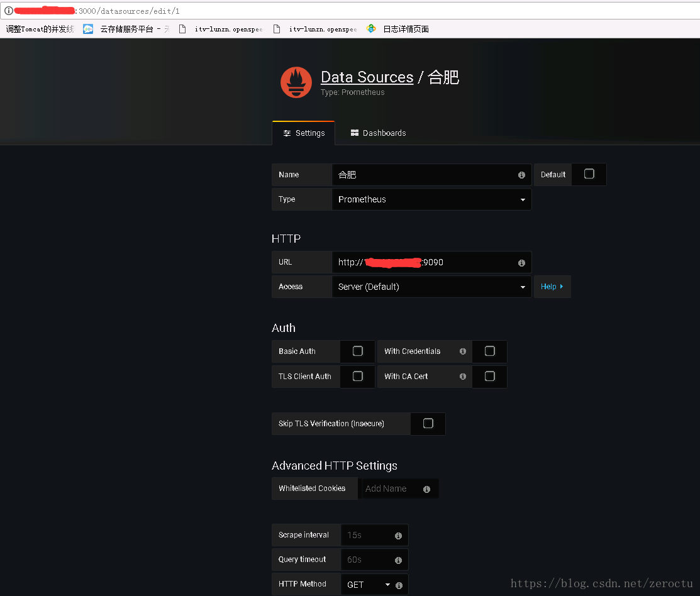700x596 pixels.
Task: Click the 'Type: Prometheus' subtitle text
Action: click(x=352, y=92)
